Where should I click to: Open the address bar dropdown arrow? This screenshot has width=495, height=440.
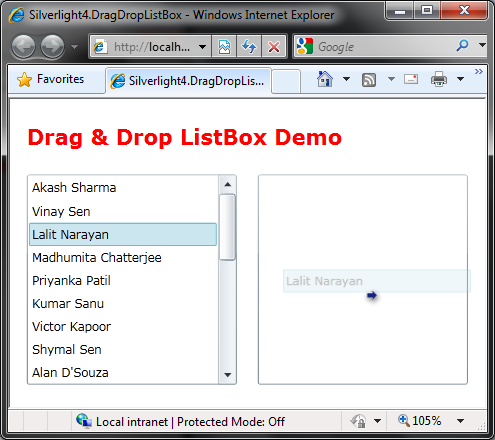[202, 47]
